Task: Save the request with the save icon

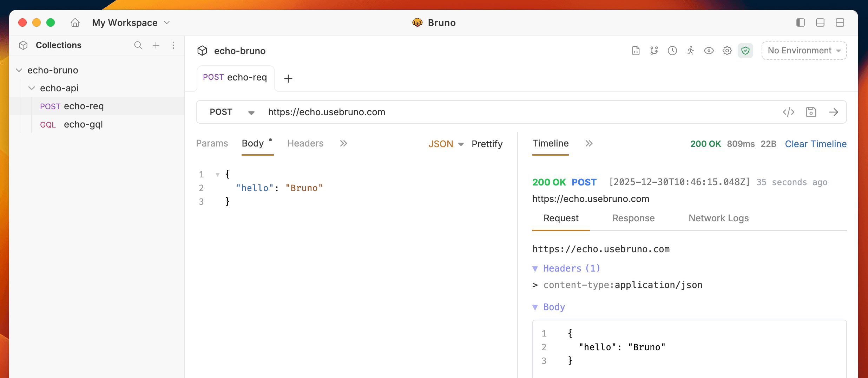Action: [x=811, y=112]
